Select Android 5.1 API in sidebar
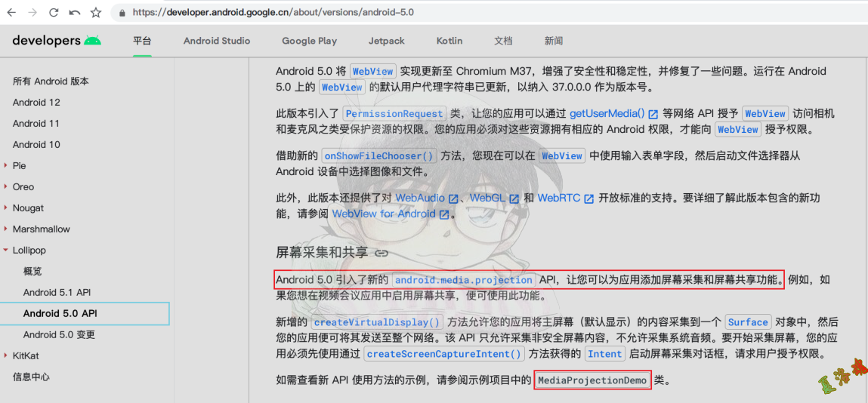 [57, 292]
